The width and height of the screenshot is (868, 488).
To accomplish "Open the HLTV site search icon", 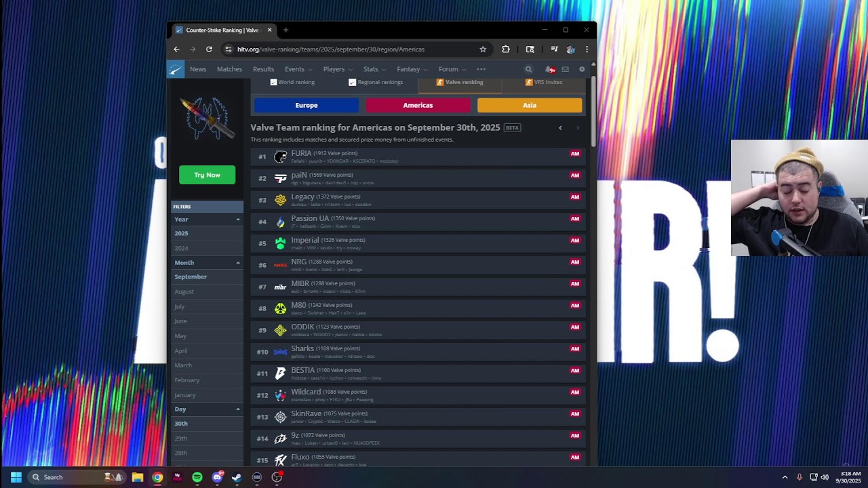I will pyautogui.click(x=528, y=69).
